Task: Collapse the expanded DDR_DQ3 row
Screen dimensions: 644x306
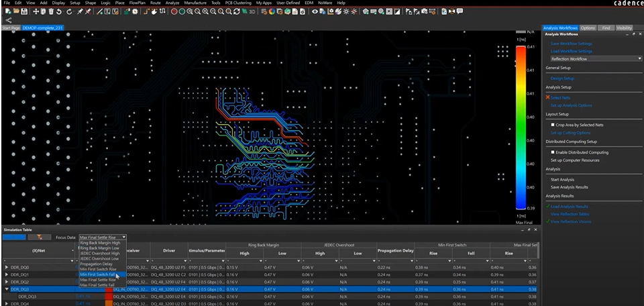Action: tap(6, 289)
